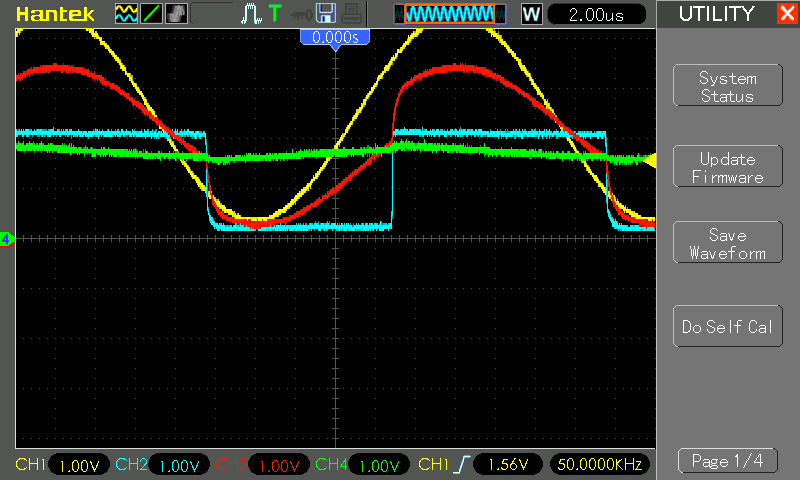Click the gray persistence icon

(x=177, y=14)
